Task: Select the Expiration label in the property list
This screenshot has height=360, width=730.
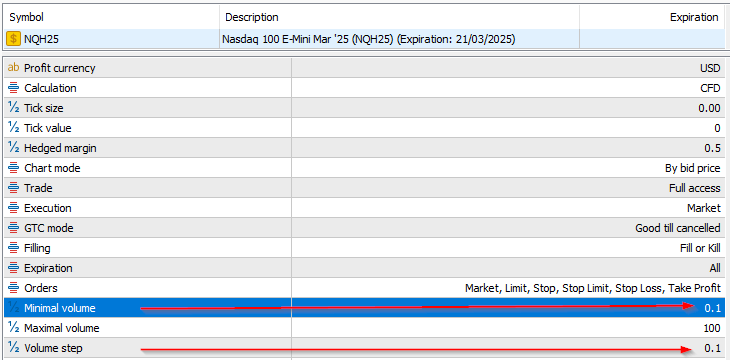Action: (x=48, y=268)
